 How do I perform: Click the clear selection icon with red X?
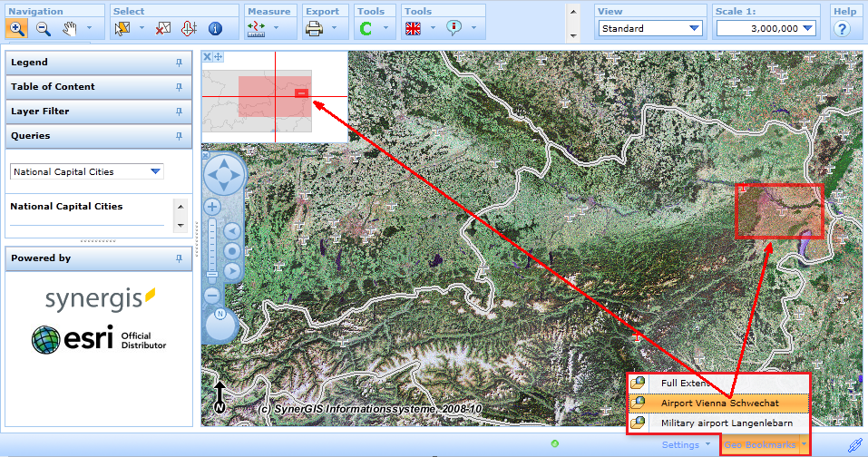pos(162,28)
